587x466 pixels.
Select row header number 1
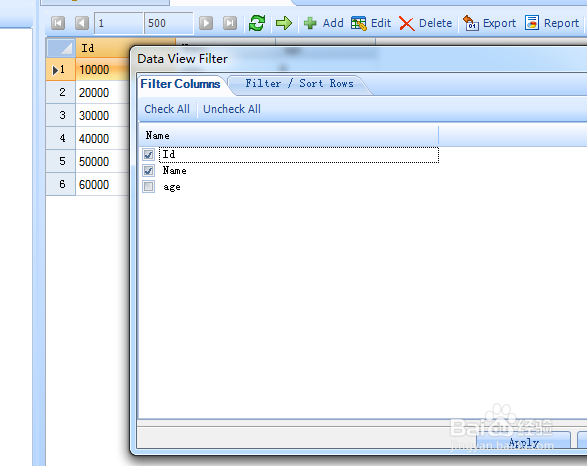pyautogui.click(x=61, y=70)
